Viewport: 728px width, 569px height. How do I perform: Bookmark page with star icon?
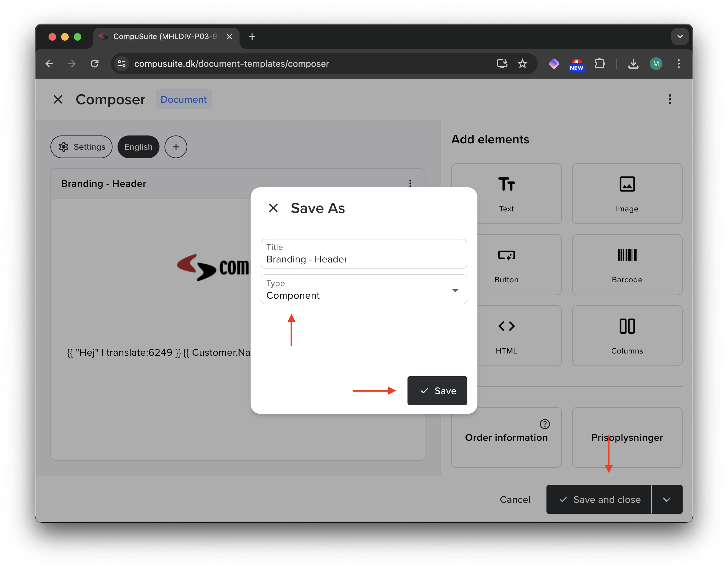point(522,64)
